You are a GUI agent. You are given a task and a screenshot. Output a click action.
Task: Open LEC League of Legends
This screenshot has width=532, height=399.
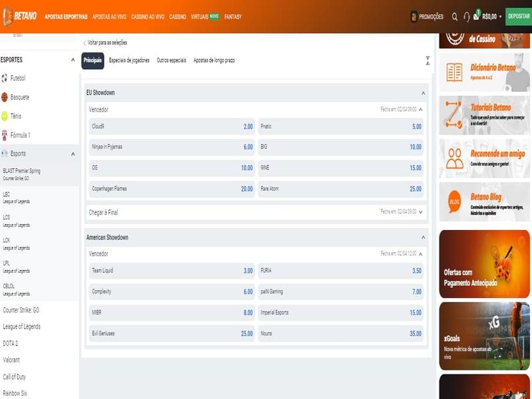[39, 198]
